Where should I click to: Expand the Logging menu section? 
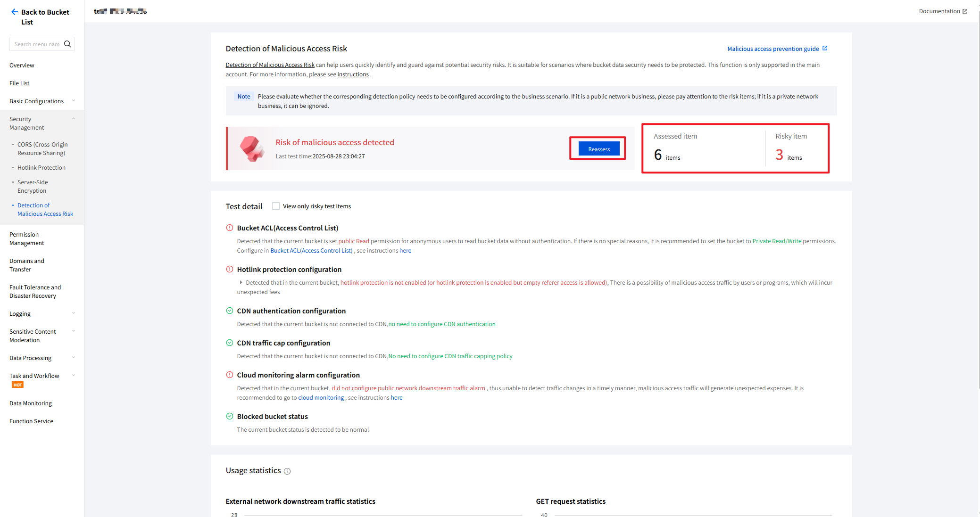pos(74,313)
